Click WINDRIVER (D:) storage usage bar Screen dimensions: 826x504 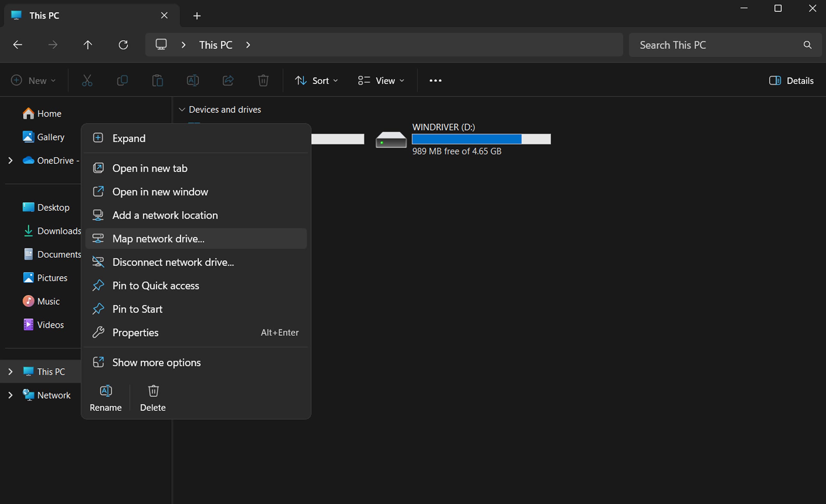click(x=481, y=139)
